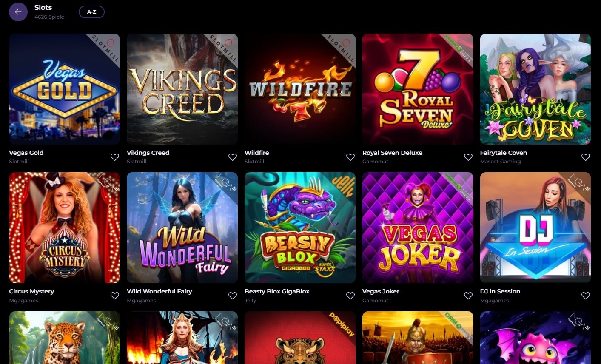
Task: Open the Royal Seven Deluxe title link
Action: (392, 153)
